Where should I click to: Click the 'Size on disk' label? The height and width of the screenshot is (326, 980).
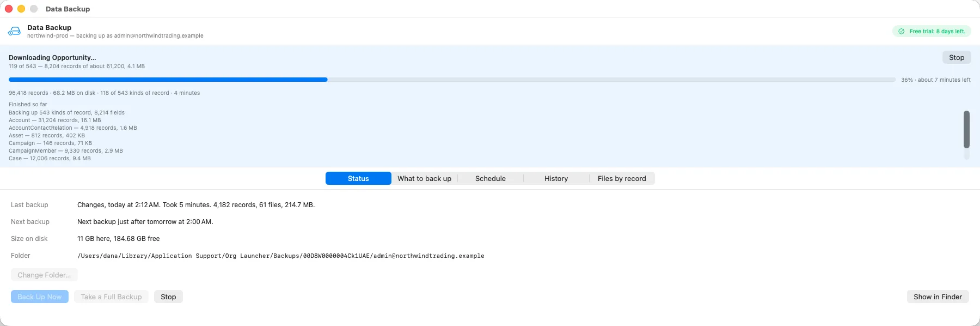point(29,239)
